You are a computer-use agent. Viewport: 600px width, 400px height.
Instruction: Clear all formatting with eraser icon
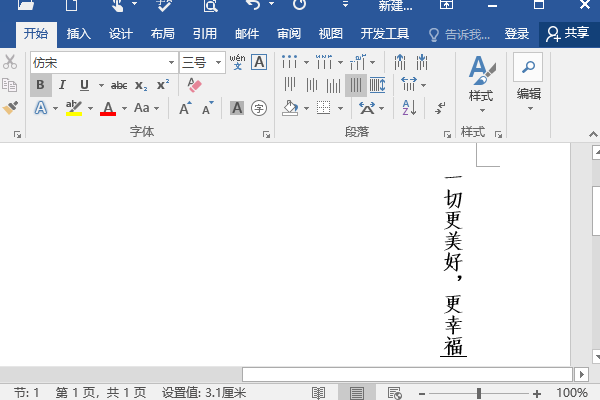pos(194,85)
